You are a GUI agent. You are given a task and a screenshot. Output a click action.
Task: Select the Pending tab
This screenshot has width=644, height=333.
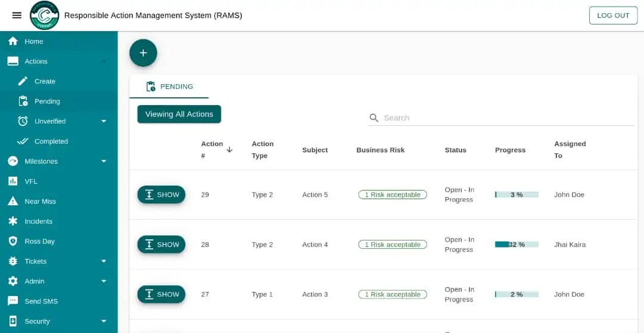pyautogui.click(x=169, y=87)
